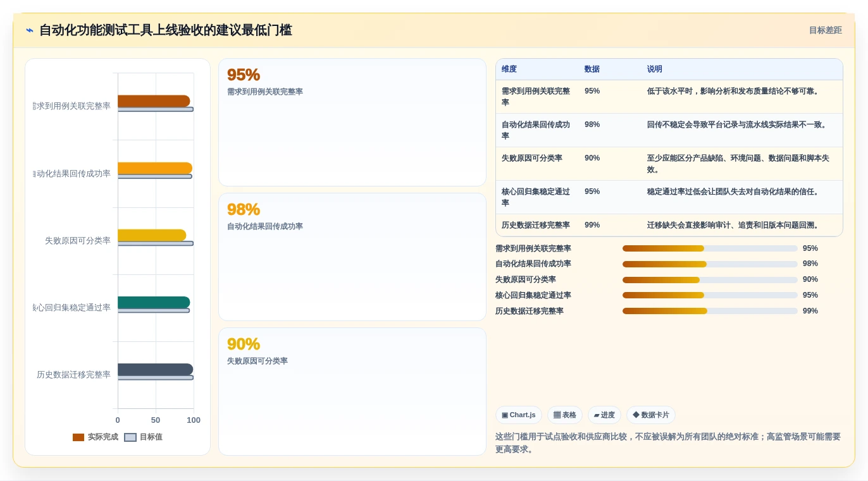868x481 pixels.
Task: Click card label 失败原因可分类率
Action: pos(257,361)
